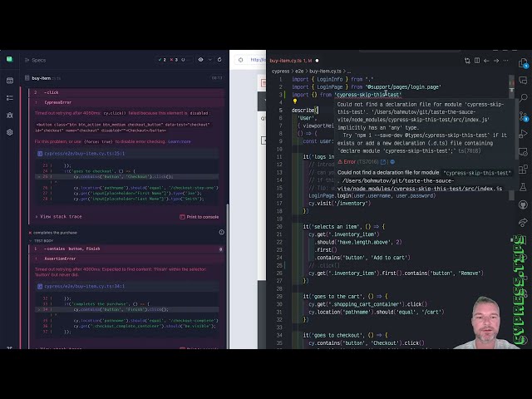The width and height of the screenshot is (532, 399).
Task: Open Cypress Settings gear icon
Action: (10, 132)
